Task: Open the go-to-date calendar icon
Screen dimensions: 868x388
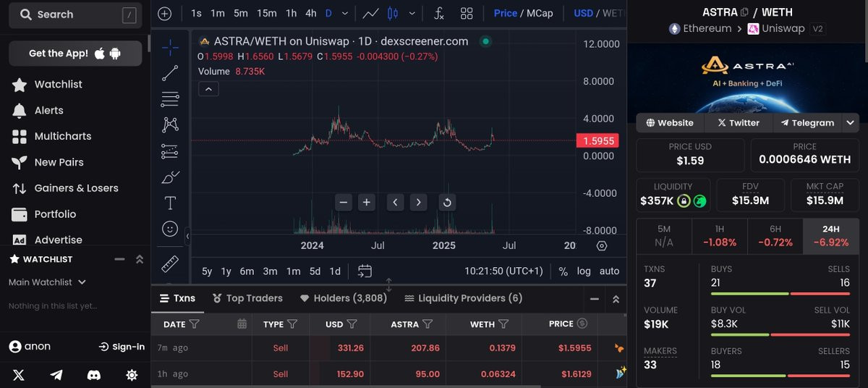Action: pyautogui.click(x=365, y=271)
